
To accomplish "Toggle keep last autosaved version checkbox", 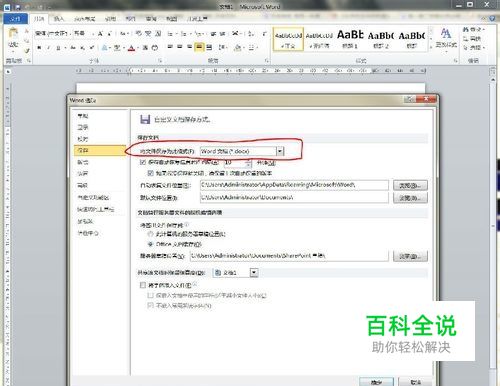I will pos(150,173).
